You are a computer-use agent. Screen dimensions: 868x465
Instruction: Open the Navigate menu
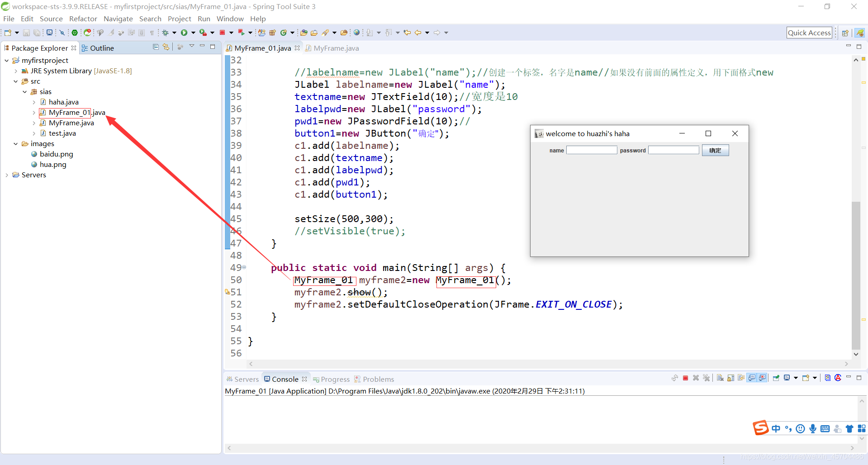[x=118, y=19]
